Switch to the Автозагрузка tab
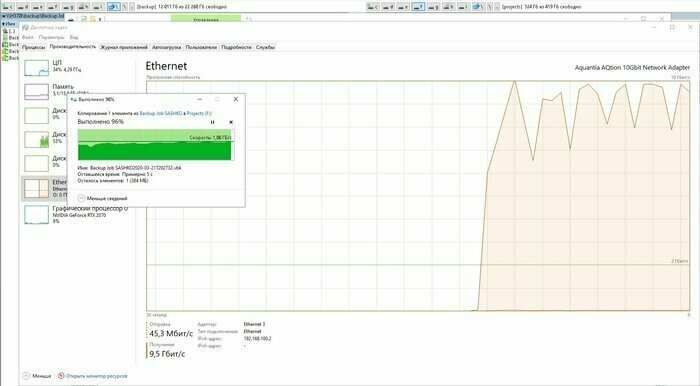 coord(167,47)
